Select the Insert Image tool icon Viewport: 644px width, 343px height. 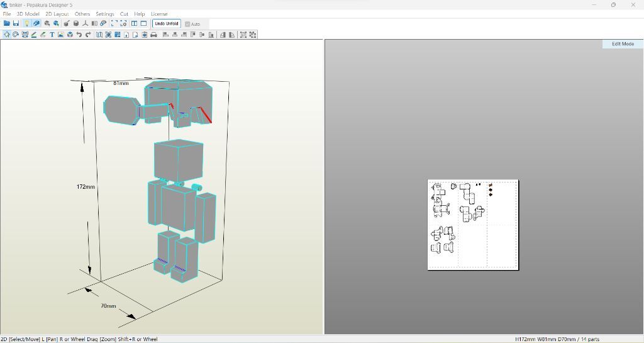click(60, 35)
